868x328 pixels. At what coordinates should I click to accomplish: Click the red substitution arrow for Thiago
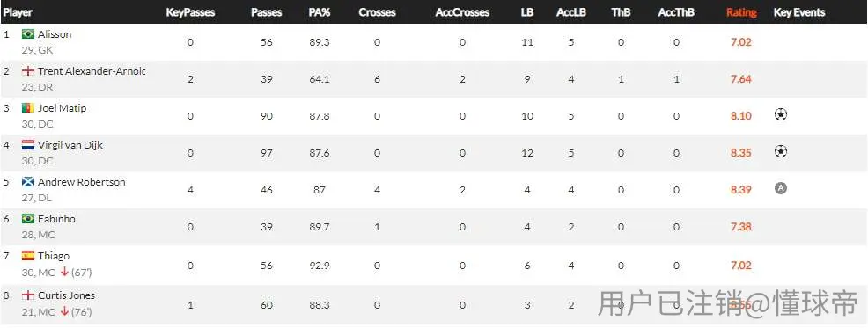pyautogui.click(x=64, y=272)
